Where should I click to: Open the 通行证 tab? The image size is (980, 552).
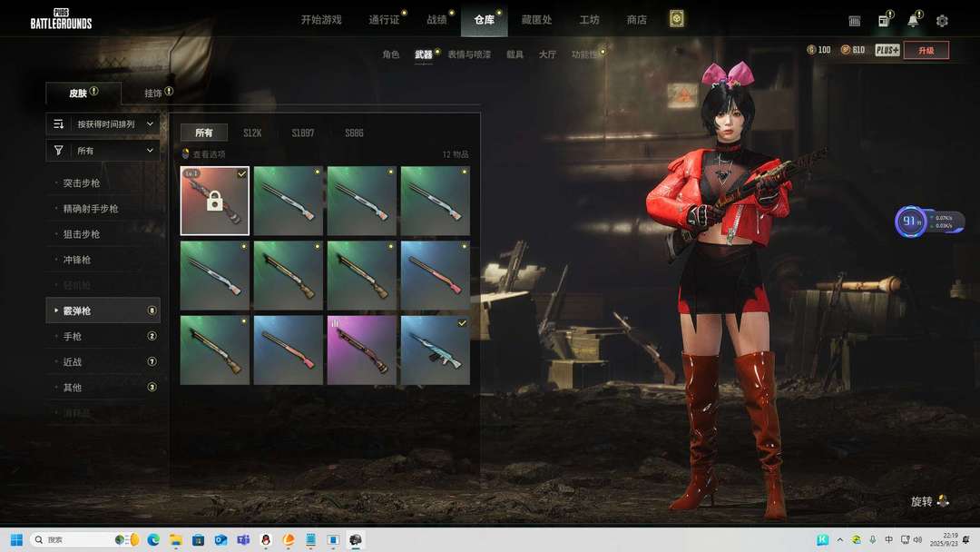coord(384,20)
